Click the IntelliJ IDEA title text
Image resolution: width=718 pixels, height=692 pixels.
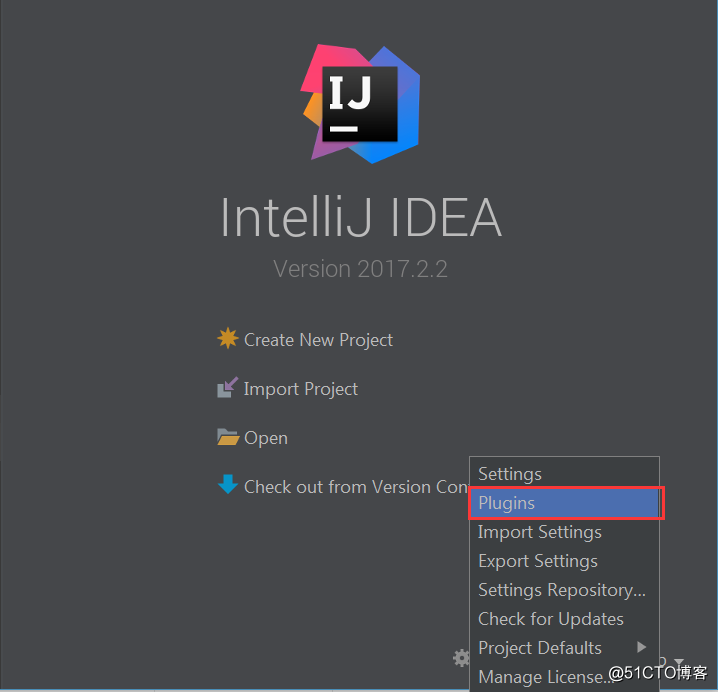pyautogui.click(x=361, y=217)
